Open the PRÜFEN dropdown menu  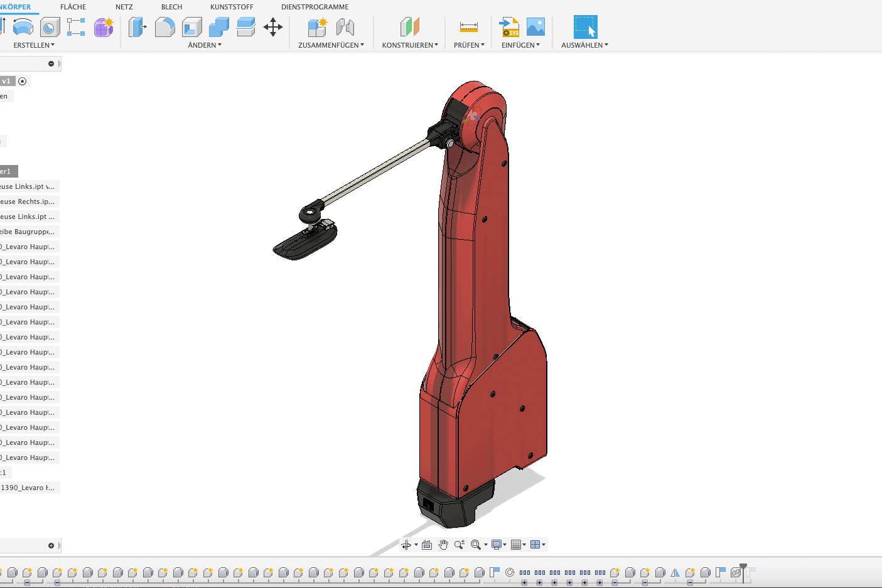coord(469,45)
